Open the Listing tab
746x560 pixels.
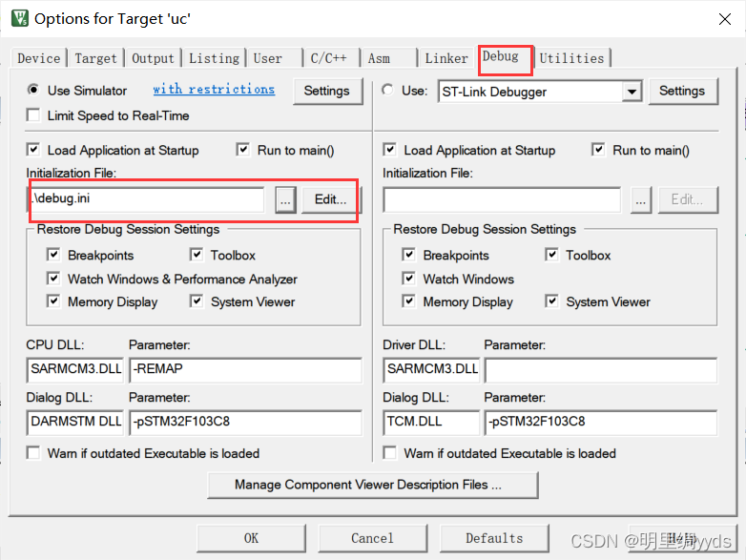tap(214, 58)
